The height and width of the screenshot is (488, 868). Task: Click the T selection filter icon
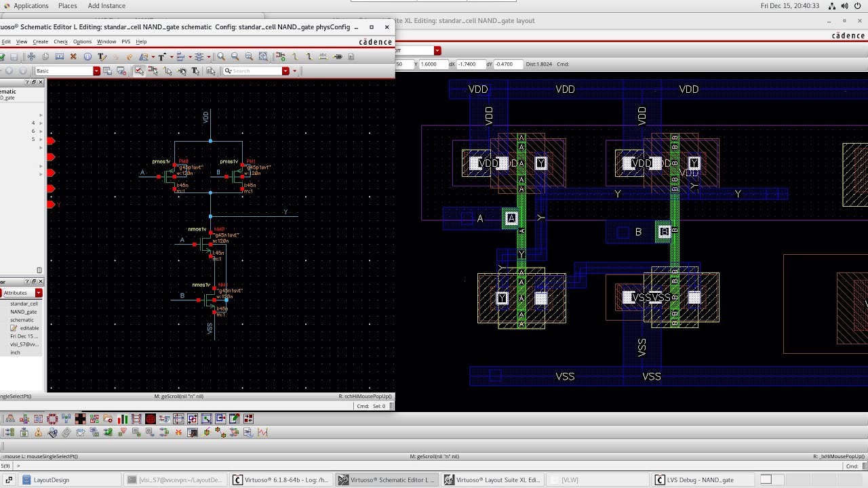[195, 70]
